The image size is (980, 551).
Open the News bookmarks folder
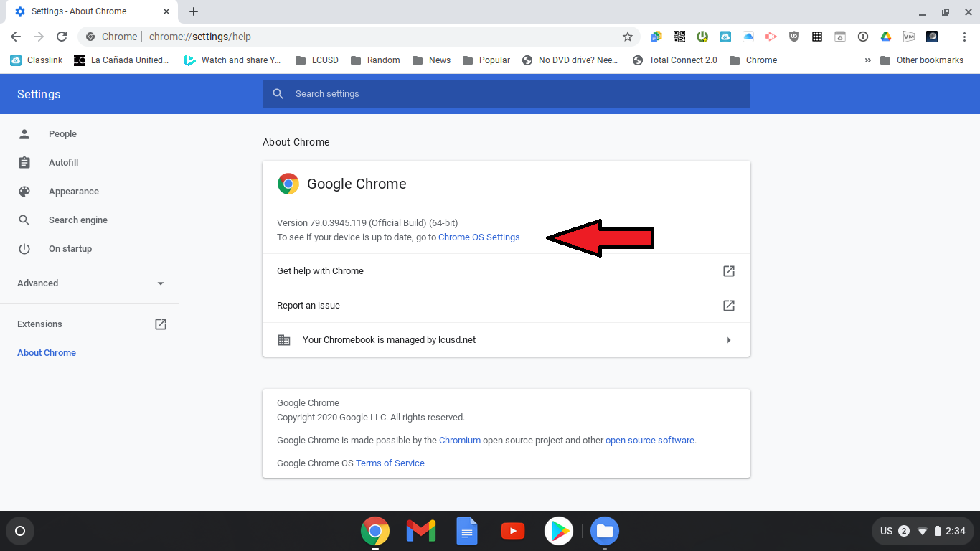(432, 60)
